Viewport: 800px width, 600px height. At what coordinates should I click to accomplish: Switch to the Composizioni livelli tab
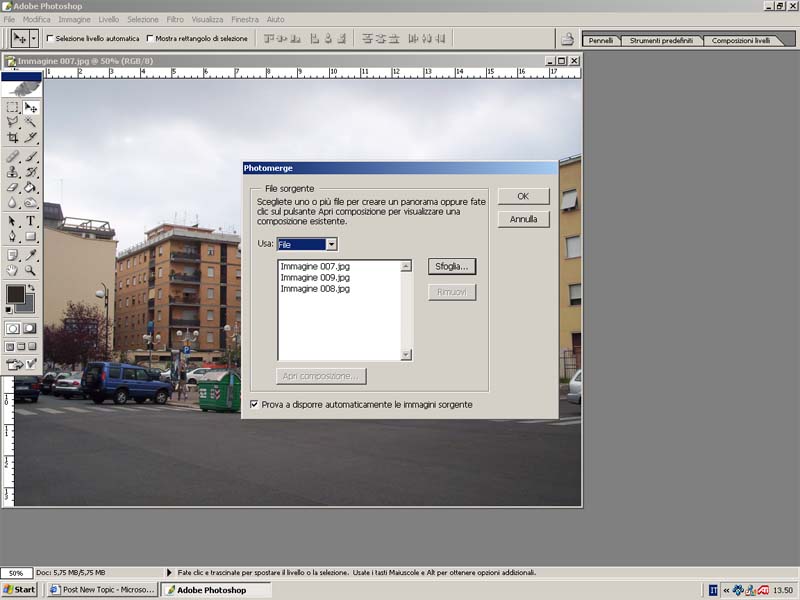[x=740, y=41]
